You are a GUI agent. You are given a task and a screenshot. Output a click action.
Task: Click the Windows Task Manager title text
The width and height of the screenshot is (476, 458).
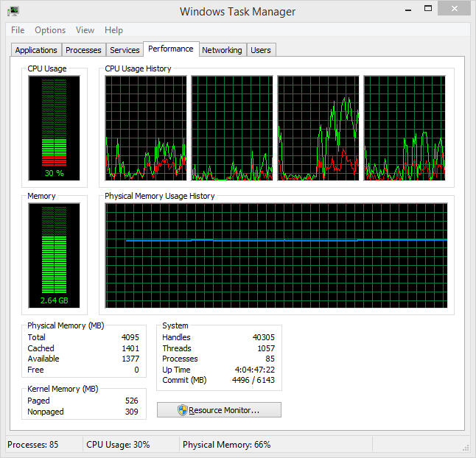[237, 12]
